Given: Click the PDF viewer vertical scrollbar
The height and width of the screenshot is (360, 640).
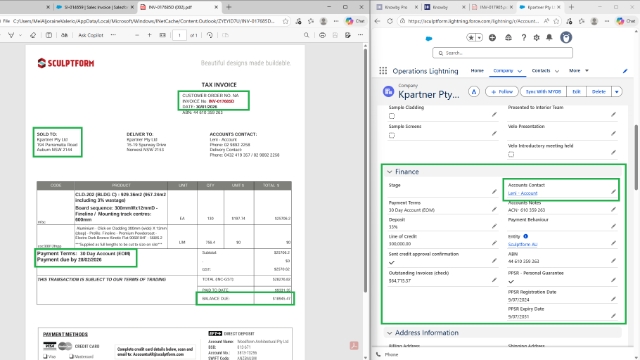Looking at the screenshot, I should click(x=365, y=170).
